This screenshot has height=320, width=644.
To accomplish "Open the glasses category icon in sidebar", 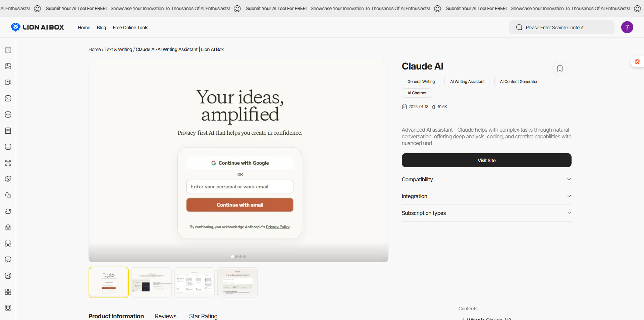I will pyautogui.click(x=8, y=243).
